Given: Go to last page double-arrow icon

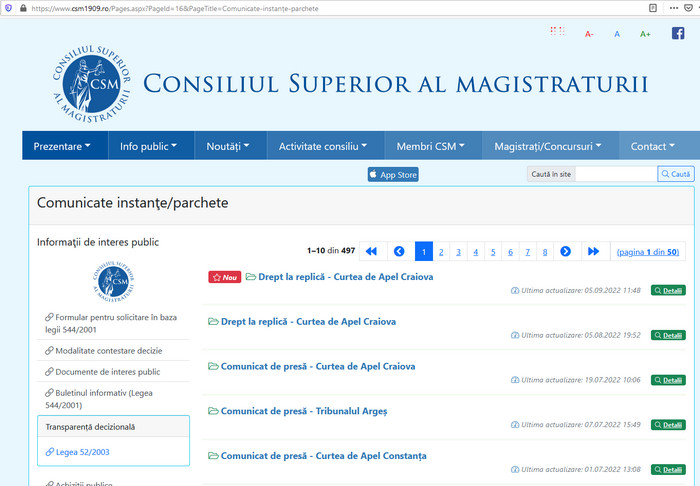Looking at the screenshot, I should pos(593,251).
